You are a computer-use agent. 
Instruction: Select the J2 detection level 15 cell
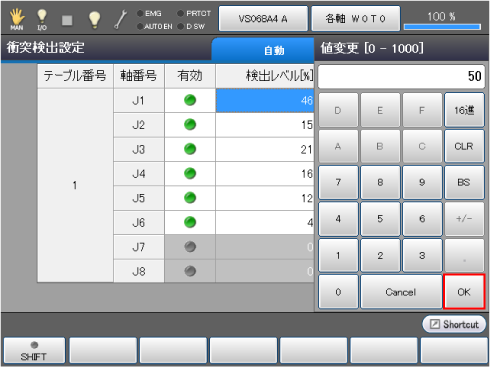(x=265, y=125)
